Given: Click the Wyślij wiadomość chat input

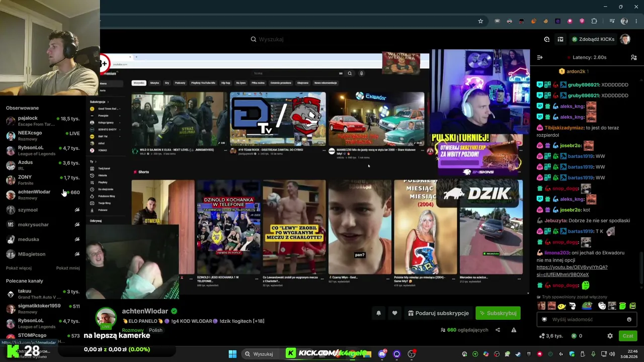Looking at the screenshot, I should [587, 319].
